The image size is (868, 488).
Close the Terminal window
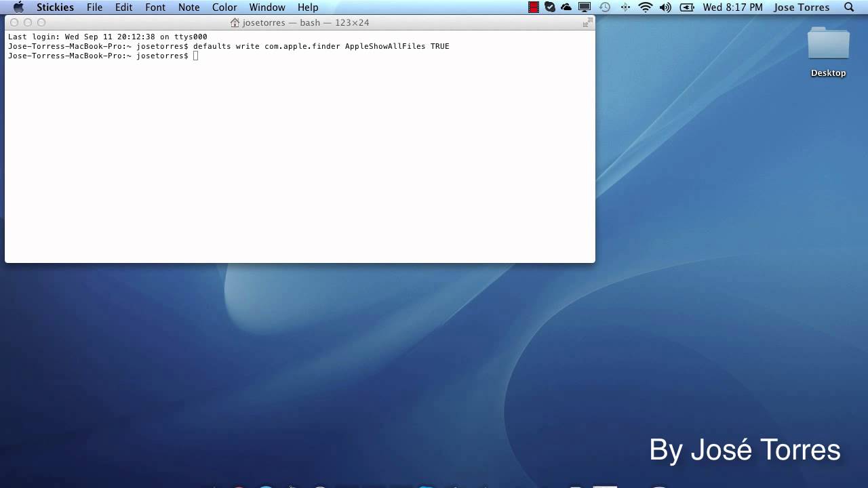click(14, 22)
